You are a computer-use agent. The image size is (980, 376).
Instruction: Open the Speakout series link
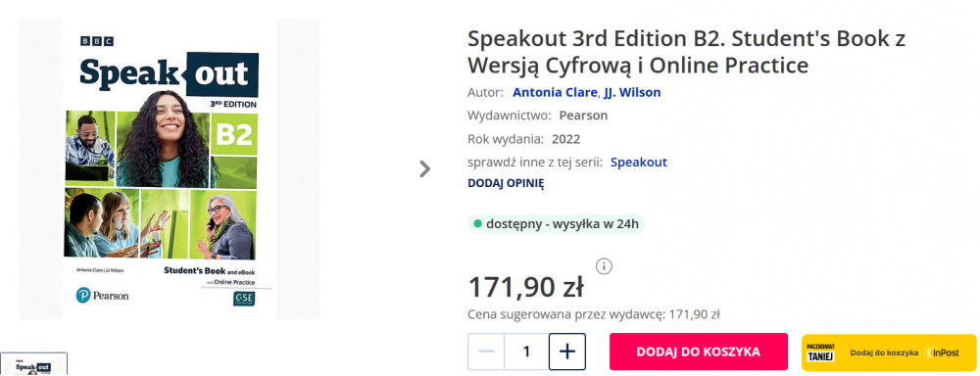638,163
